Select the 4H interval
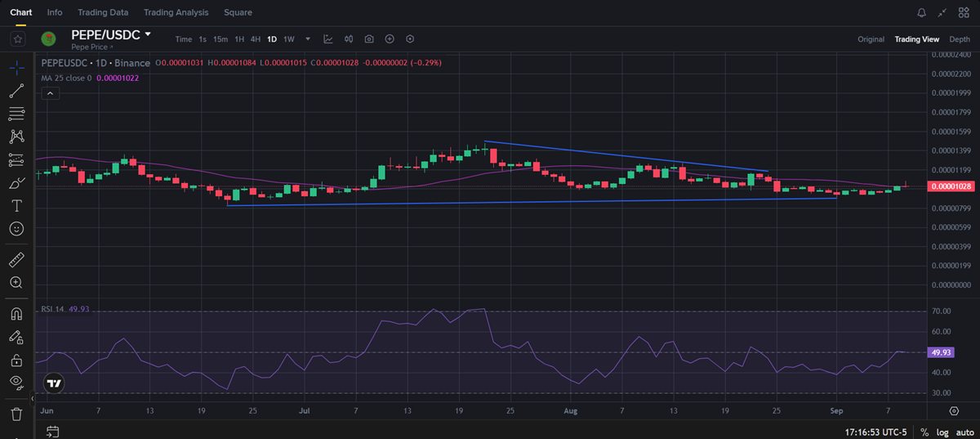 (x=256, y=39)
